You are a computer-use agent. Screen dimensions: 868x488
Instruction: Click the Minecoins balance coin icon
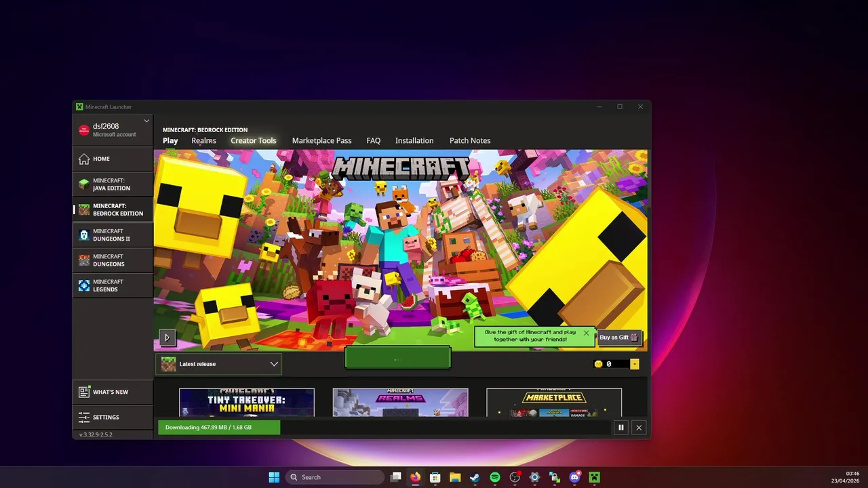pos(598,364)
